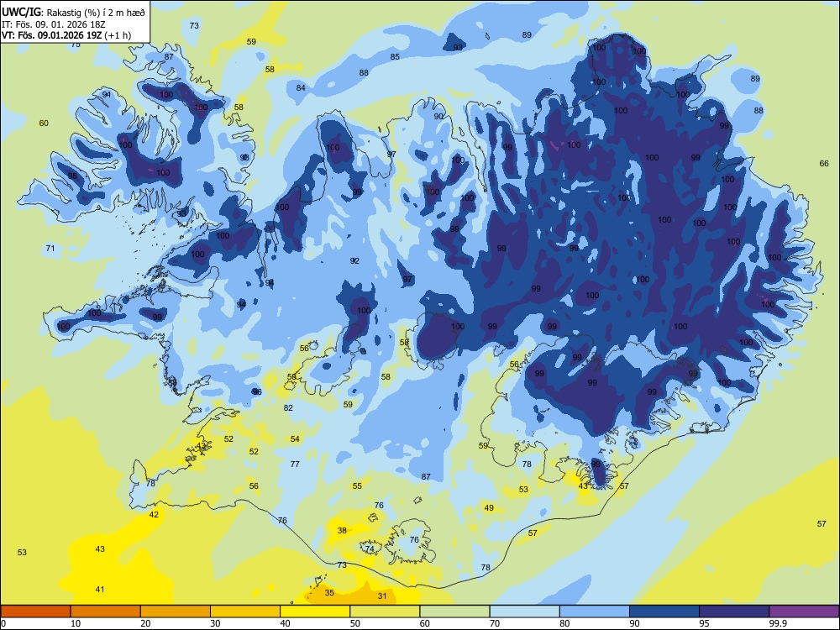The width and height of the screenshot is (840, 630).
Task: Choose the 60–70 pale green legend segment
Action: (x=454, y=612)
